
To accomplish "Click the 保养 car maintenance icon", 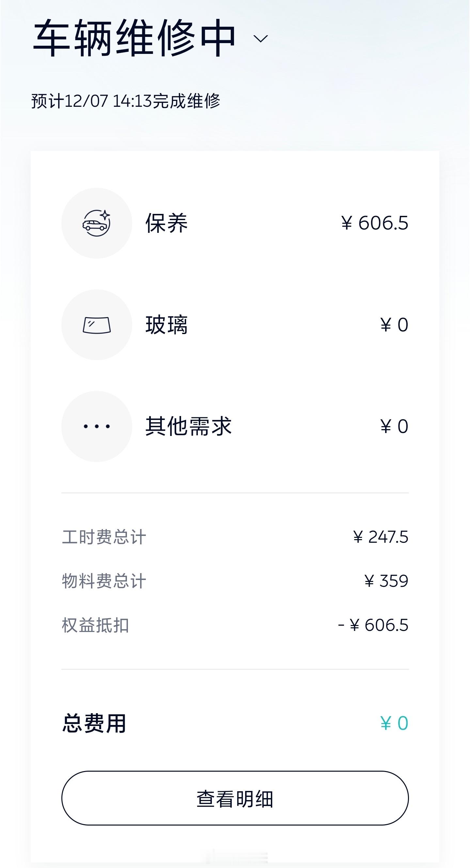I will pos(97,223).
